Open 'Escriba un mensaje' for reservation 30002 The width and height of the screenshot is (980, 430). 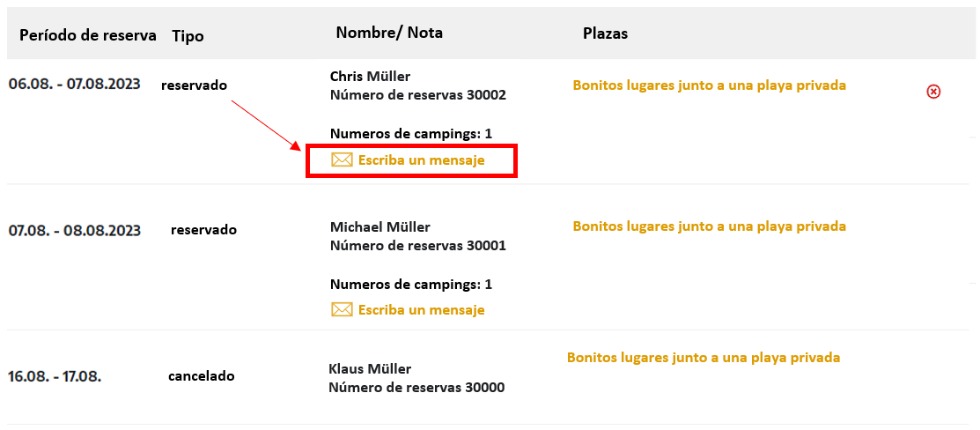pos(421,160)
